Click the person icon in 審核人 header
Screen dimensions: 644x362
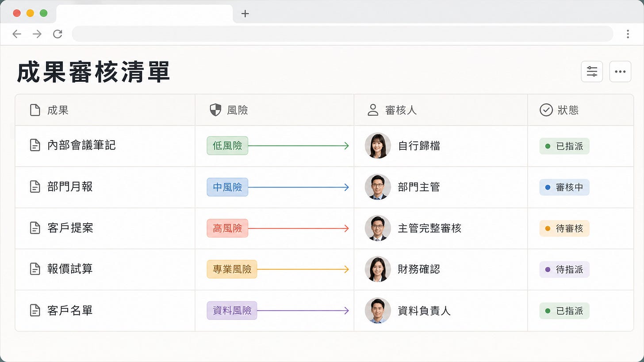tap(373, 110)
